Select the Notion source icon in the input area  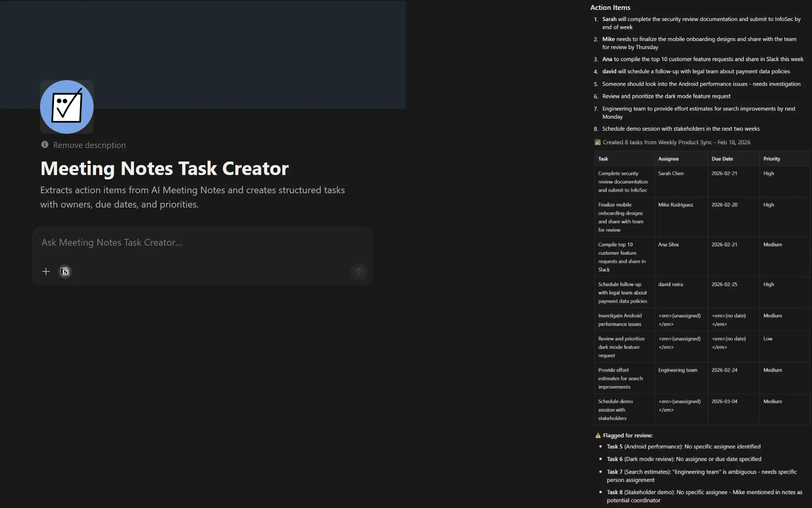tap(65, 271)
